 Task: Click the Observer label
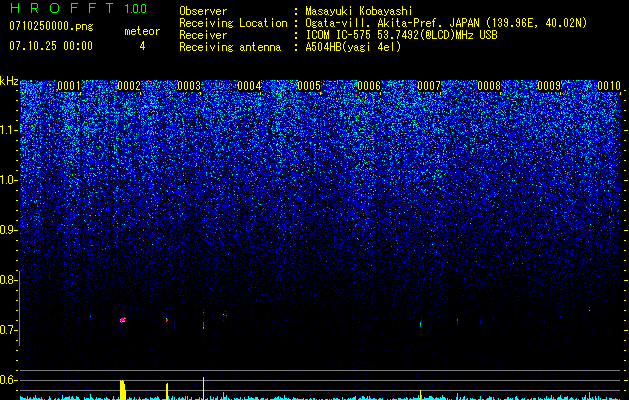pyautogui.click(x=203, y=11)
